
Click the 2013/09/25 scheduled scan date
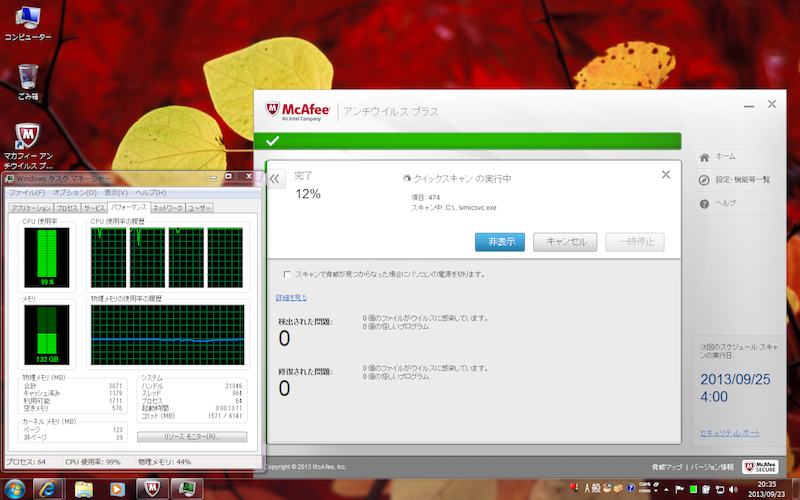[735, 380]
